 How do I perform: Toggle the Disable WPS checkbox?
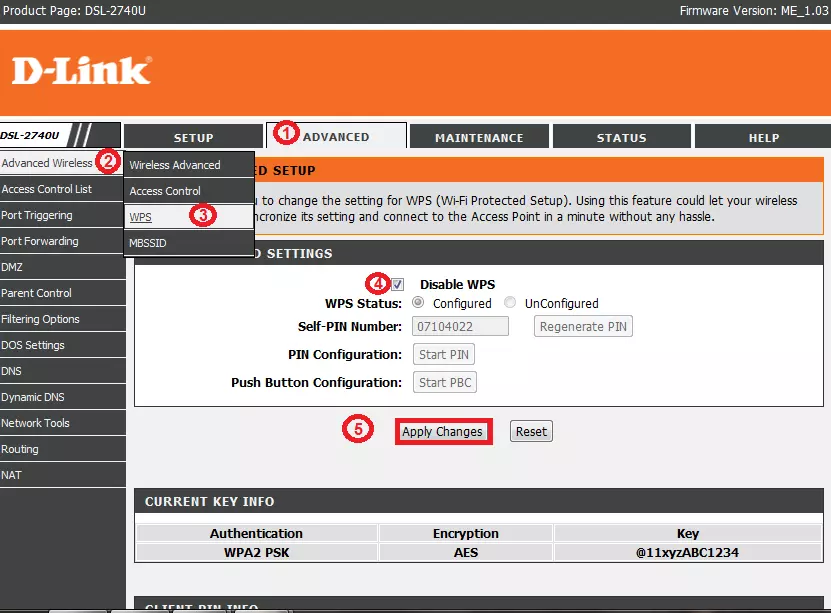[x=397, y=285]
